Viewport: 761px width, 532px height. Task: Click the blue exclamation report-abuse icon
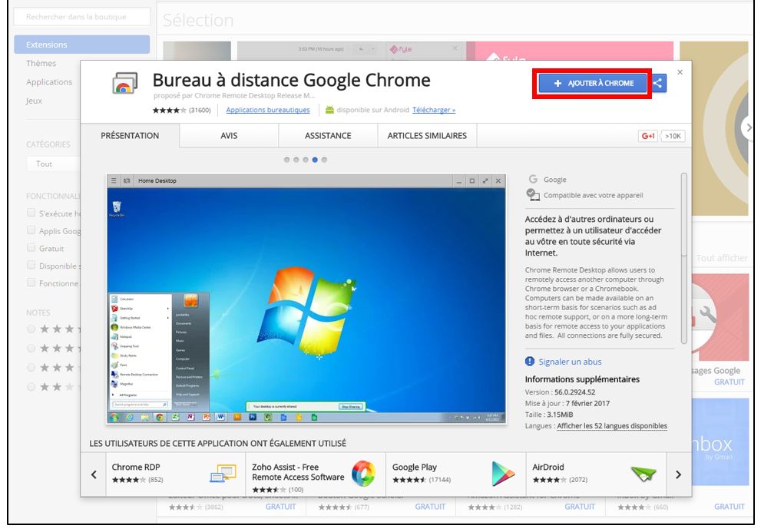tap(530, 362)
